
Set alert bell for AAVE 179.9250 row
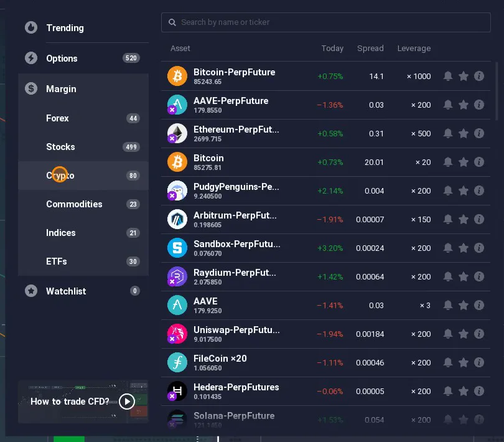point(448,305)
